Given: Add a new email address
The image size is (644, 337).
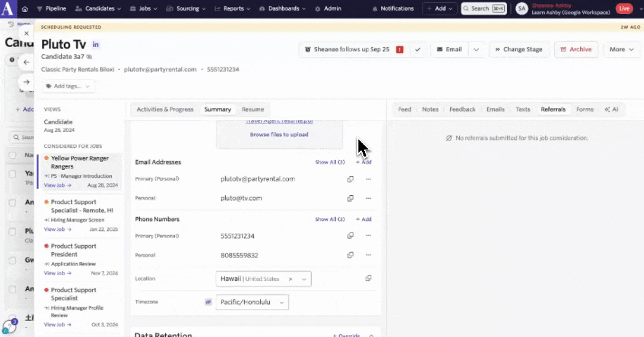Looking at the screenshot, I should (363, 162).
